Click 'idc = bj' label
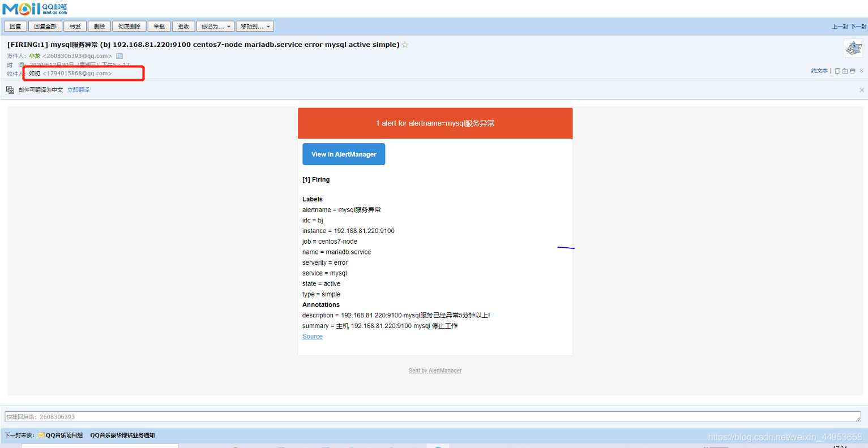868x448 pixels. tap(313, 221)
